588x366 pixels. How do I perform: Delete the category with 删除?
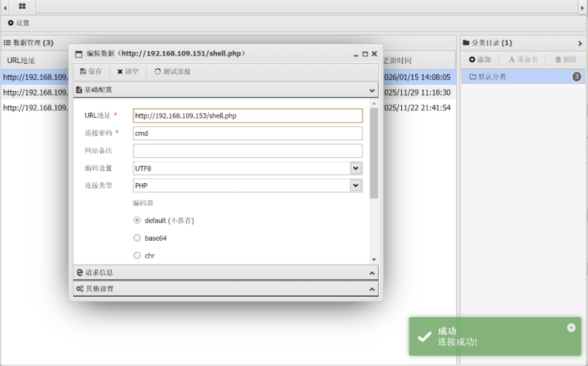(566, 59)
